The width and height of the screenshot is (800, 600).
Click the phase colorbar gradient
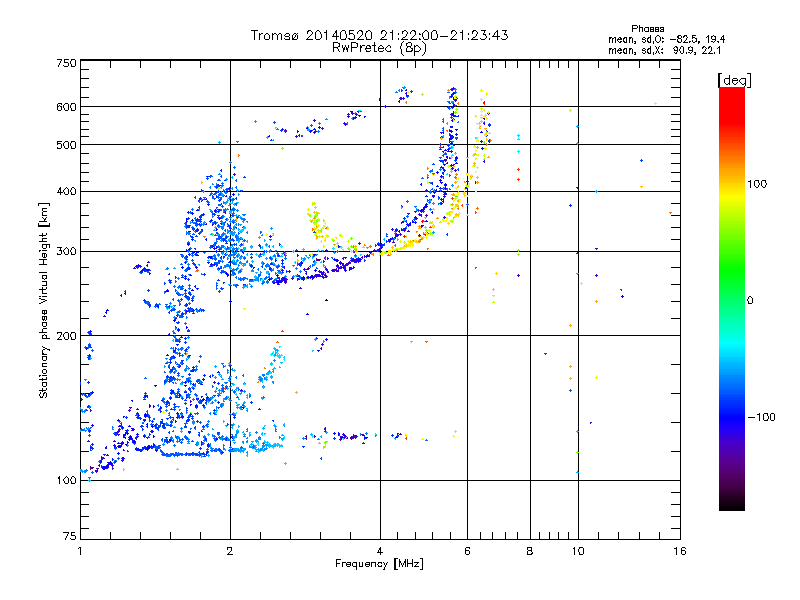pos(732,299)
